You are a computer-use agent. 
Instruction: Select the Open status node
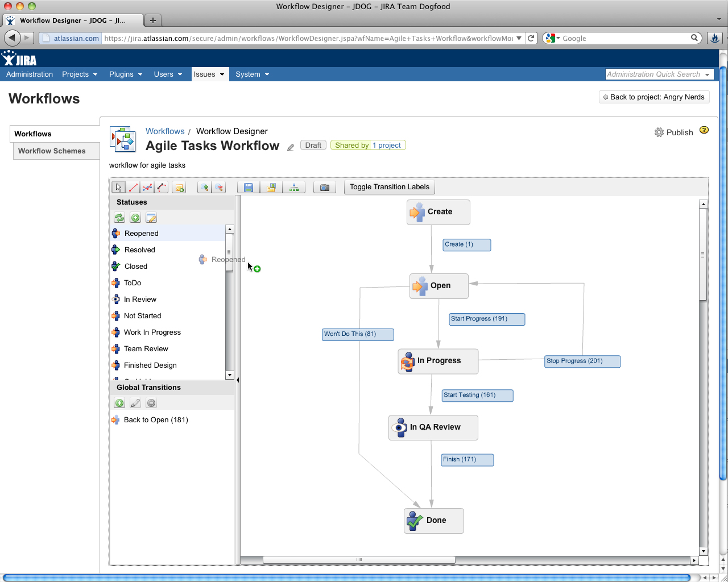tap(439, 286)
